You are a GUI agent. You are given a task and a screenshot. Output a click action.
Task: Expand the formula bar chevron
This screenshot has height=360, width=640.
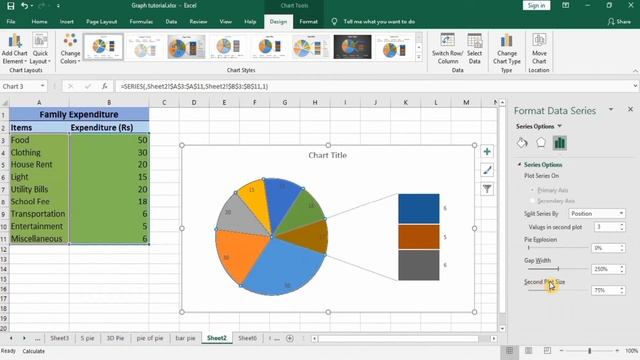pyautogui.click(x=635, y=86)
